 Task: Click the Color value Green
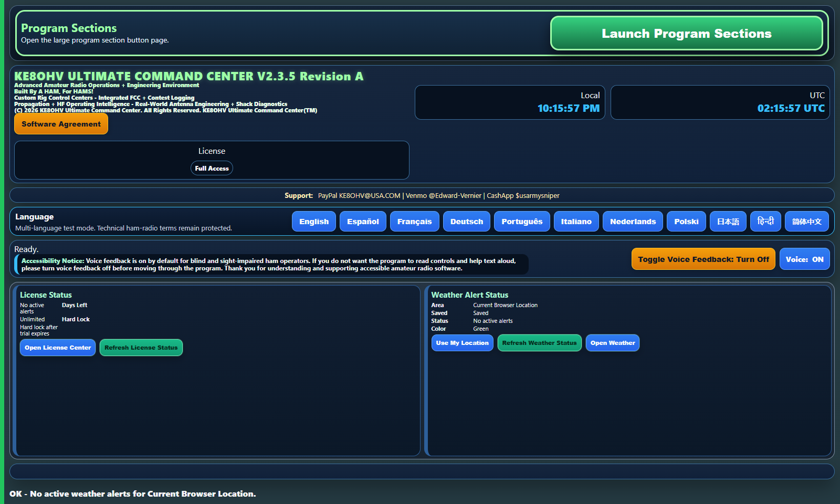pos(480,329)
